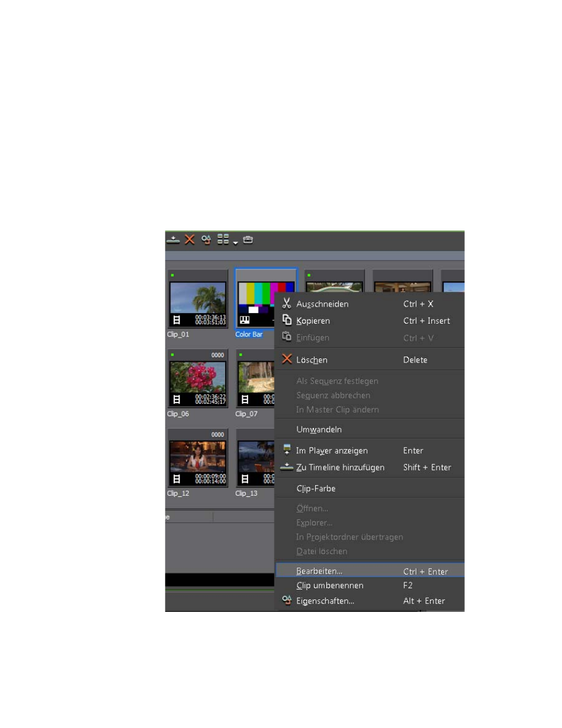Select the Clip_13 thumbnail
562x728 pixels.
[x=255, y=457]
